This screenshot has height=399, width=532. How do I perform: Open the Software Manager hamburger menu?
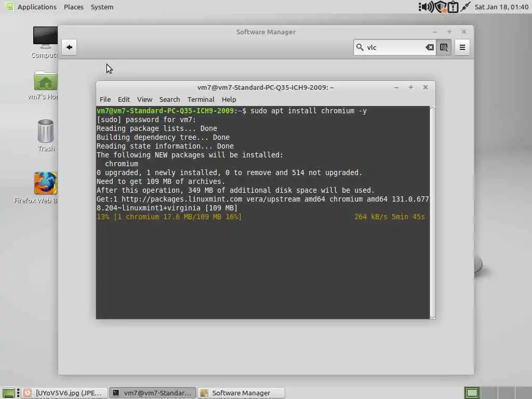(x=462, y=47)
